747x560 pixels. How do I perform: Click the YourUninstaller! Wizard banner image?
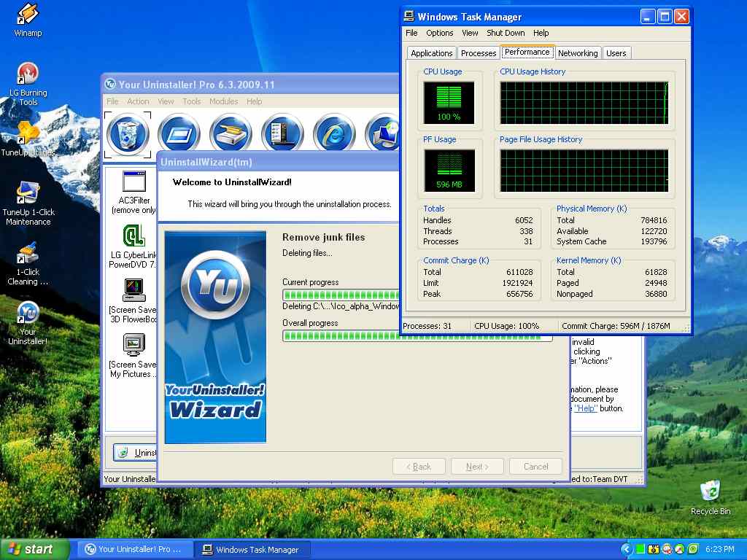click(215, 337)
